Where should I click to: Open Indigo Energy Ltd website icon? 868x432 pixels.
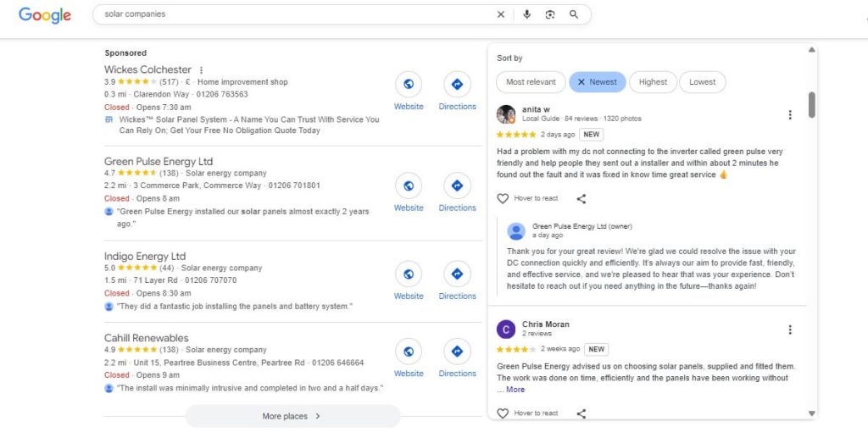tap(409, 274)
